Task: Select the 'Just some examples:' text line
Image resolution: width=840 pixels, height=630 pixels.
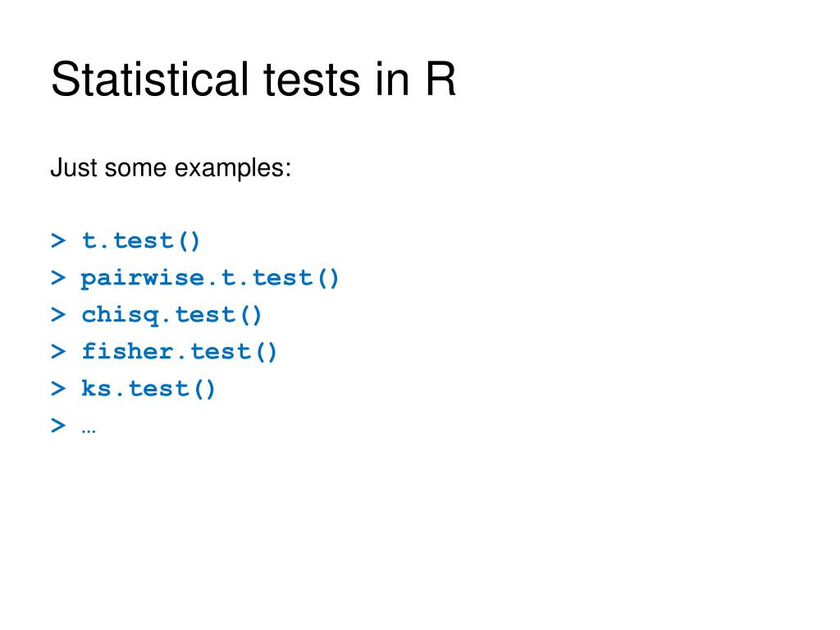Action: [171, 168]
